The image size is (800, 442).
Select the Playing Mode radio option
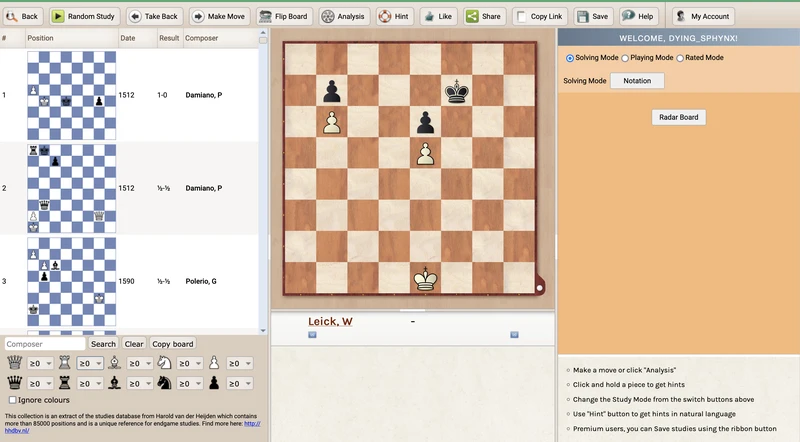click(626, 58)
